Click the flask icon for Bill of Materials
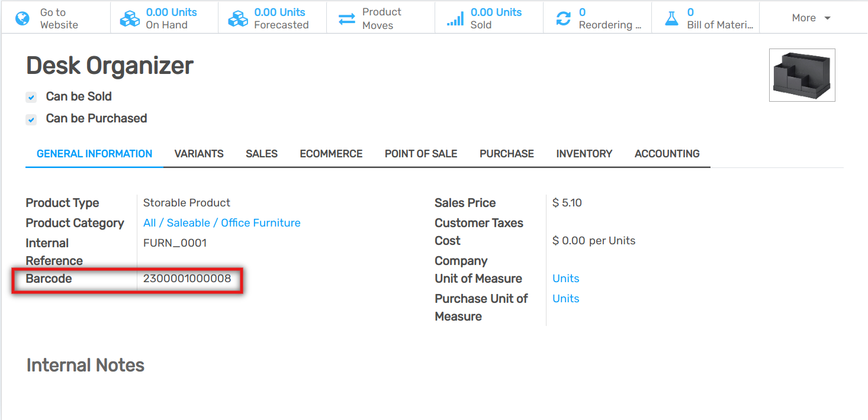Image resolution: width=868 pixels, height=420 pixels. [x=671, y=18]
